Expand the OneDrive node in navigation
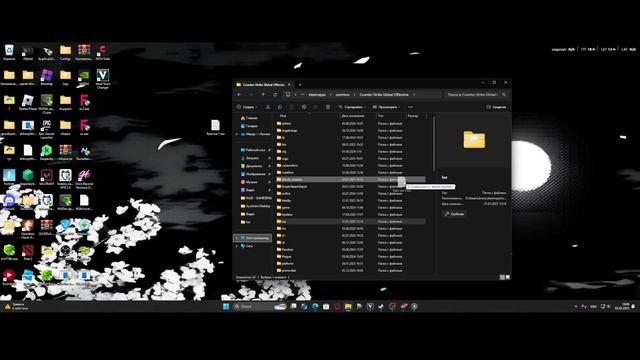Viewport: 640px width, 360px height. 237,134
